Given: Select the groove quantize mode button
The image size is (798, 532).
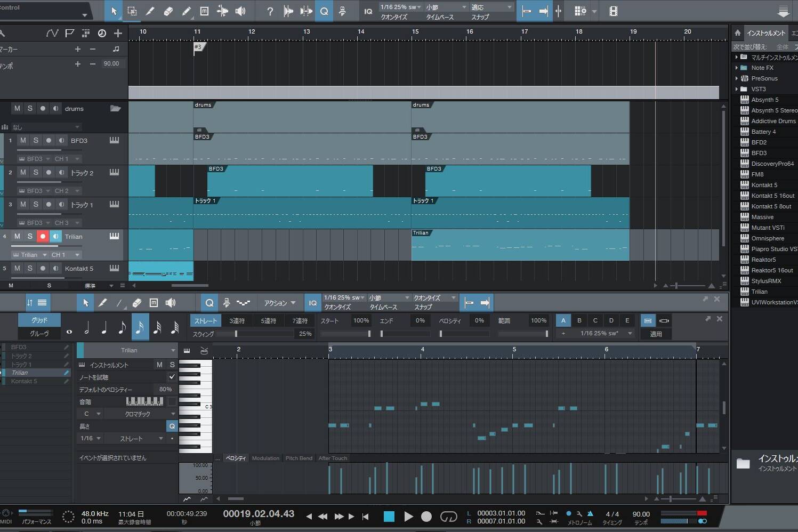Looking at the screenshot, I should coord(39,334).
